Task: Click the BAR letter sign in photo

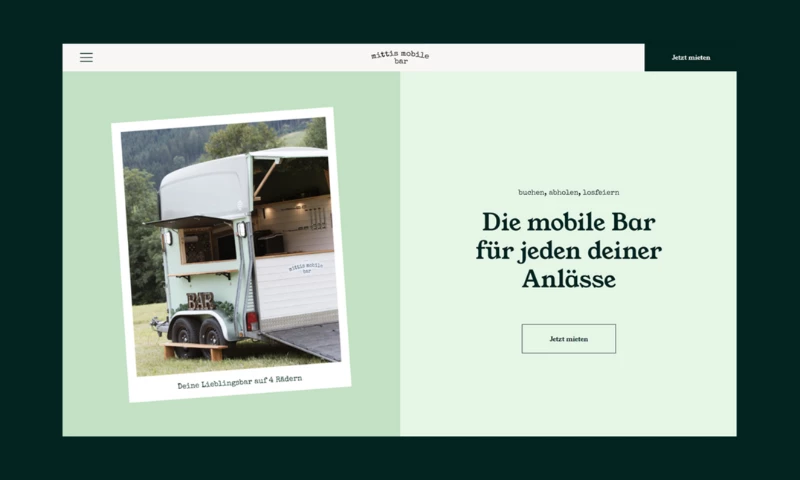Action: pyautogui.click(x=200, y=300)
